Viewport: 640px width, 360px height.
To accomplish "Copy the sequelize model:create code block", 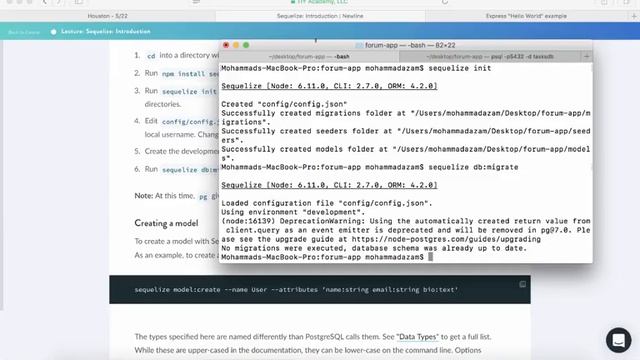I will coord(522,284).
